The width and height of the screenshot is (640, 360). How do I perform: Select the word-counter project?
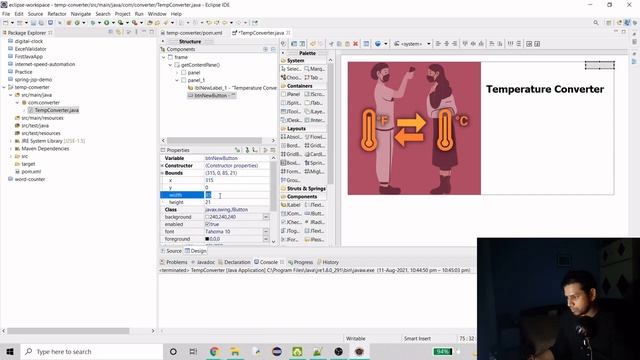click(x=27, y=179)
